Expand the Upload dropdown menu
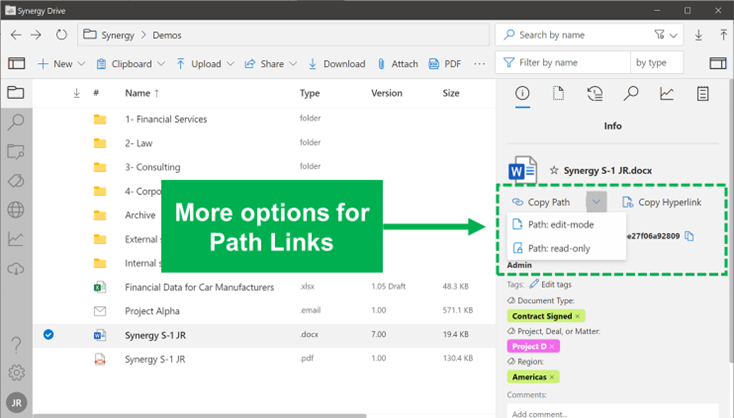Screen dimensions: 734x418 click(230, 64)
